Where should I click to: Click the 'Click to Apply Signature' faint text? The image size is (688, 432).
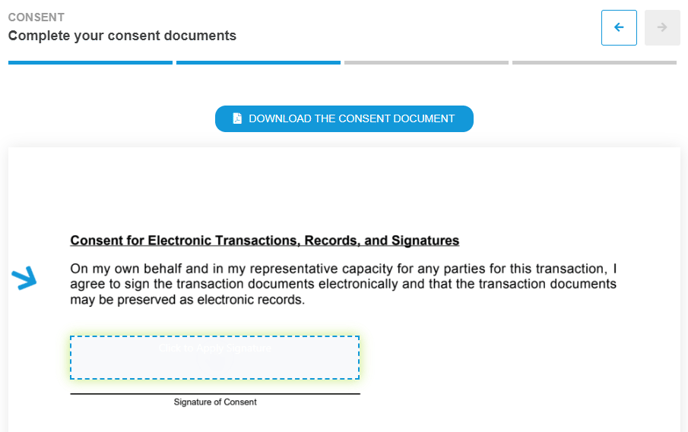[x=215, y=348]
